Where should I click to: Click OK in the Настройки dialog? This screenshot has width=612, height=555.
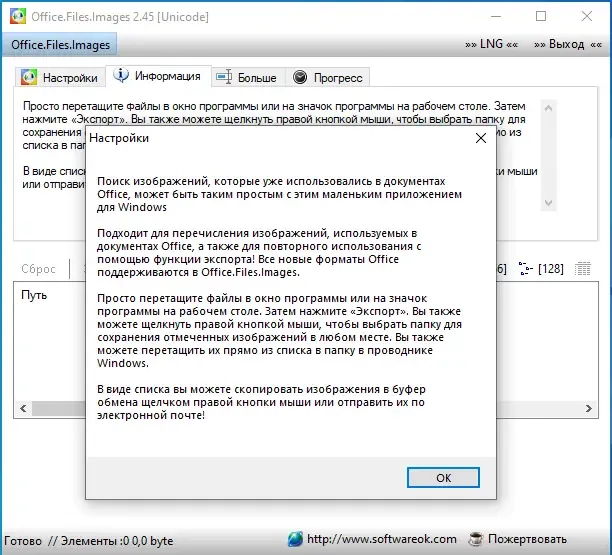[443, 477]
